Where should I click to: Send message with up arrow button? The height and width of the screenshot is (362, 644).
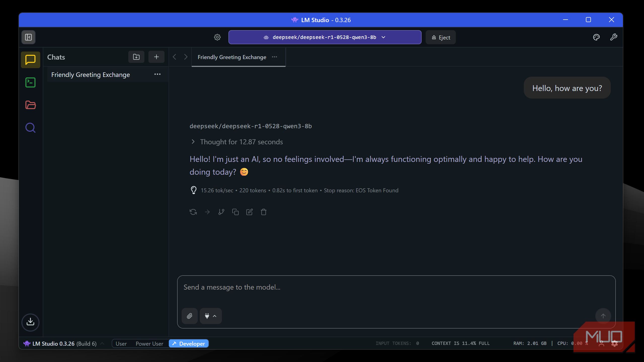tap(603, 316)
